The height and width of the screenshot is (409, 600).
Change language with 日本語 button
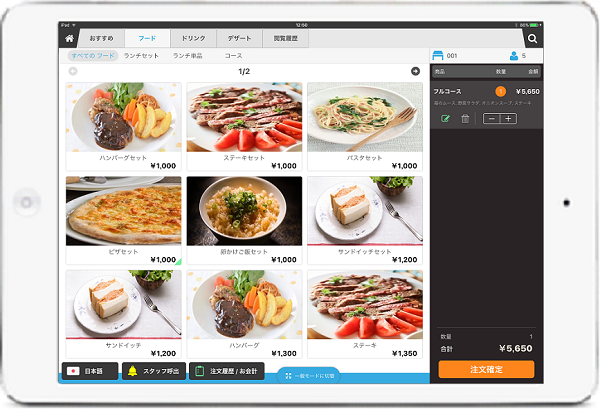click(90, 371)
